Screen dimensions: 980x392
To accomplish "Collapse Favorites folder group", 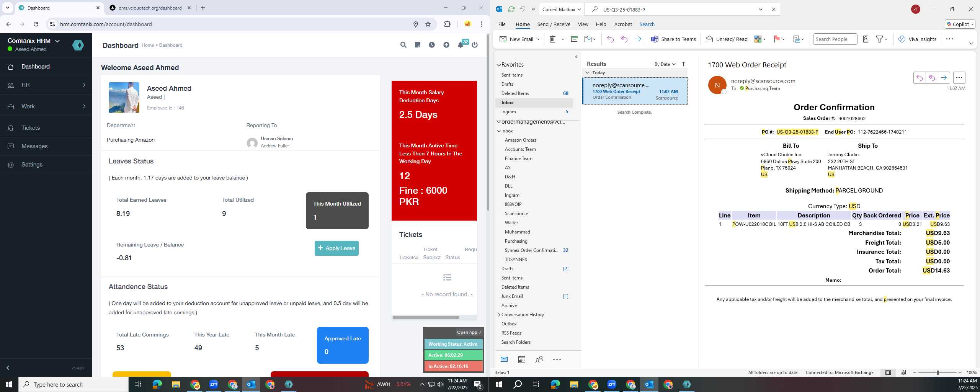I will 499,65.
